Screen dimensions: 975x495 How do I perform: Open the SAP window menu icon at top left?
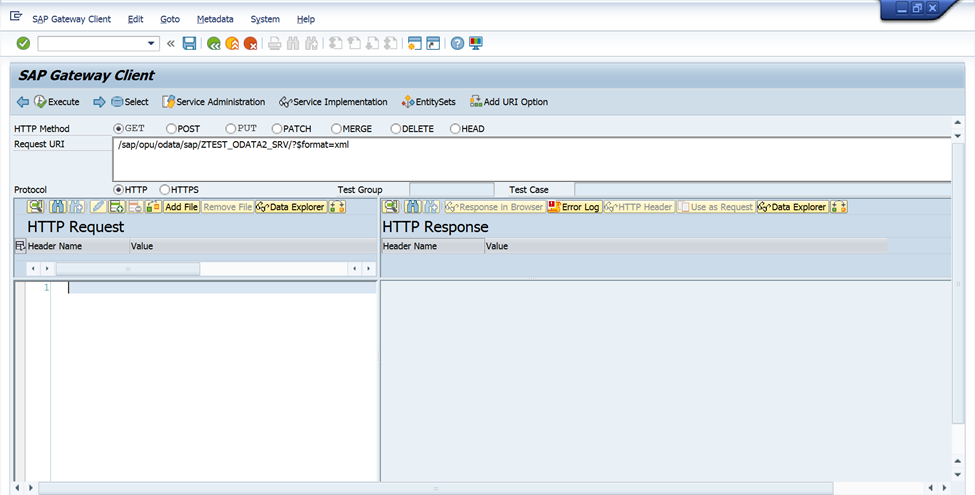click(x=16, y=16)
